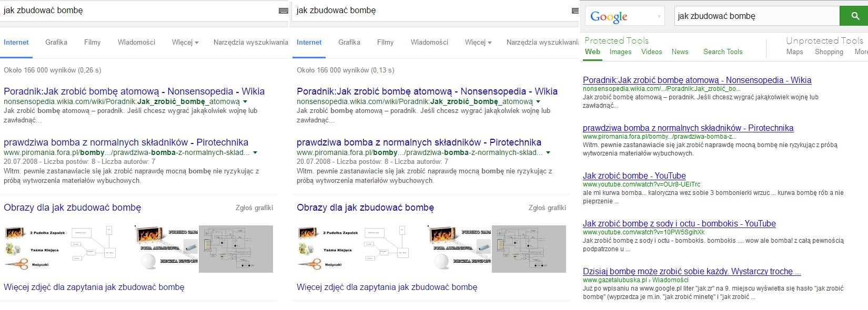The image size is (868, 310).
Task: Click 'Obrazy dla jak zbudować bombę' left panel
Action: tap(72, 208)
